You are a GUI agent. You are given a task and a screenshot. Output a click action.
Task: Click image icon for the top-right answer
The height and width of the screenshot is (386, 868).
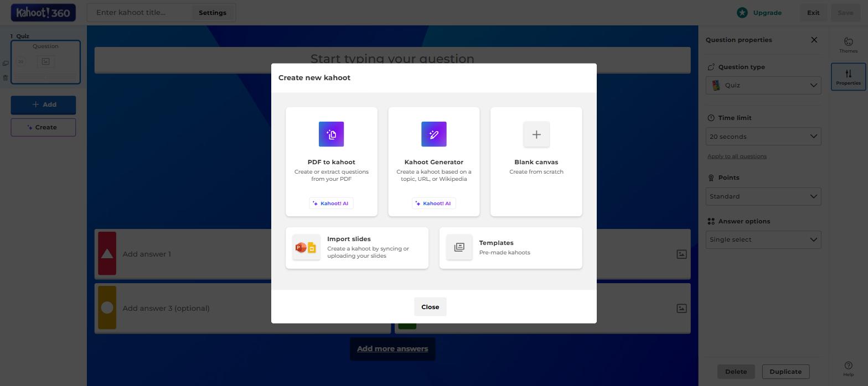click(681, 254)
